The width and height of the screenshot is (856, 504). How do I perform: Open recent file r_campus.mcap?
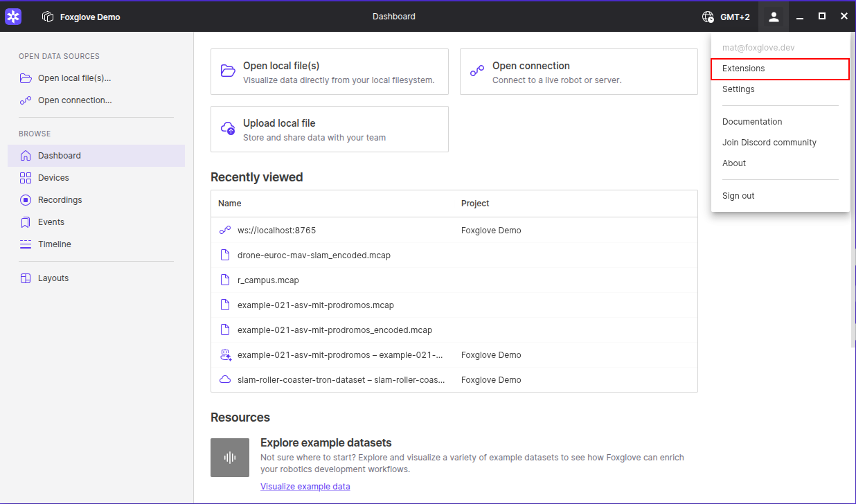[x=268, y=280]
